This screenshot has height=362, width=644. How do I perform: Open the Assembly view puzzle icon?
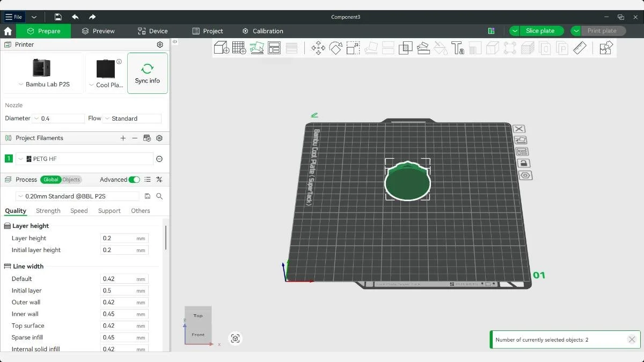tap(606, 48)
